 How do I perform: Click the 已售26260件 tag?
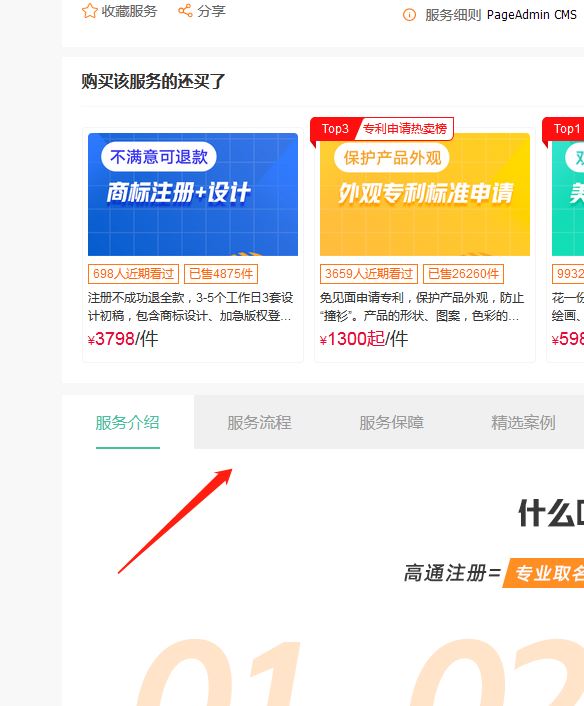463,274
